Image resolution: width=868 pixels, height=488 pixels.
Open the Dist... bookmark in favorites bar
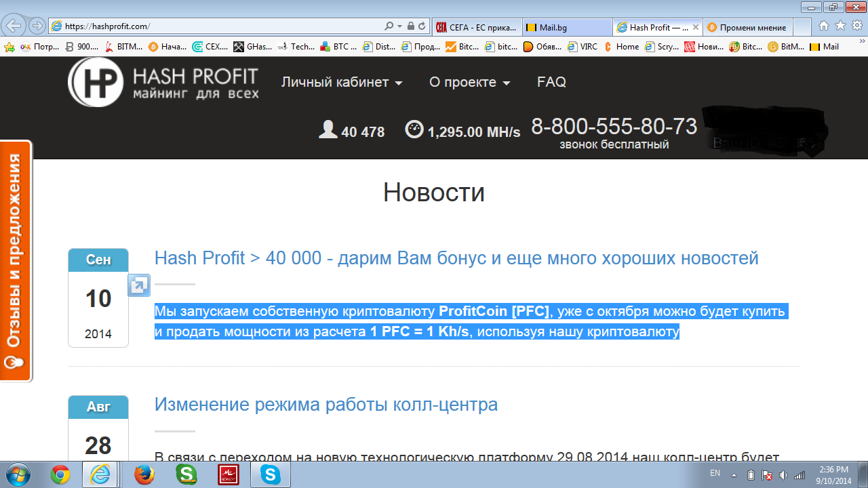(380, 47)
